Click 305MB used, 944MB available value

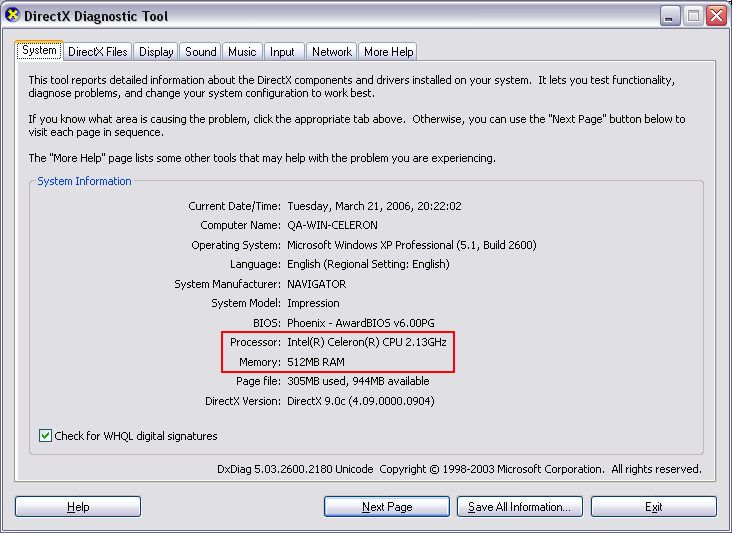tap(358, 381)
